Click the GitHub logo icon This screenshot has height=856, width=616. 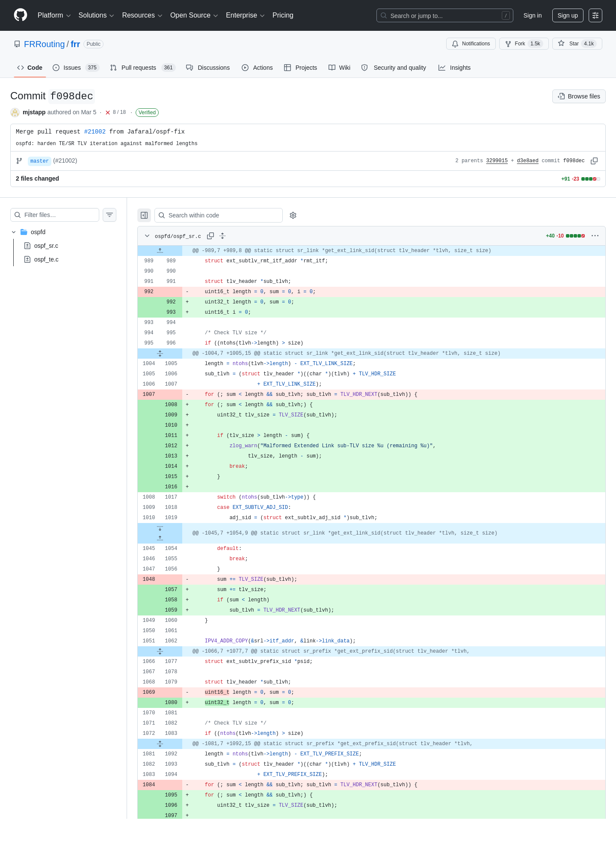click(21, 15)
